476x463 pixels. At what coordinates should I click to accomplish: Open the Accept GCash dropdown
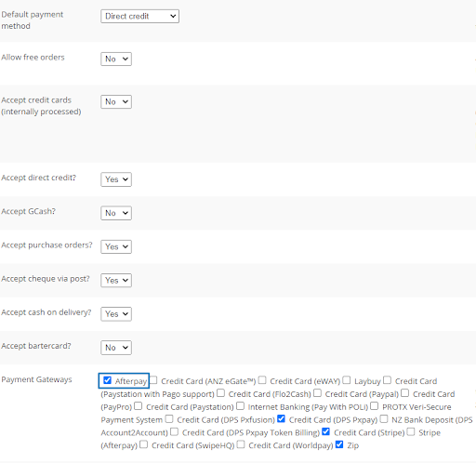click(116, 213)
